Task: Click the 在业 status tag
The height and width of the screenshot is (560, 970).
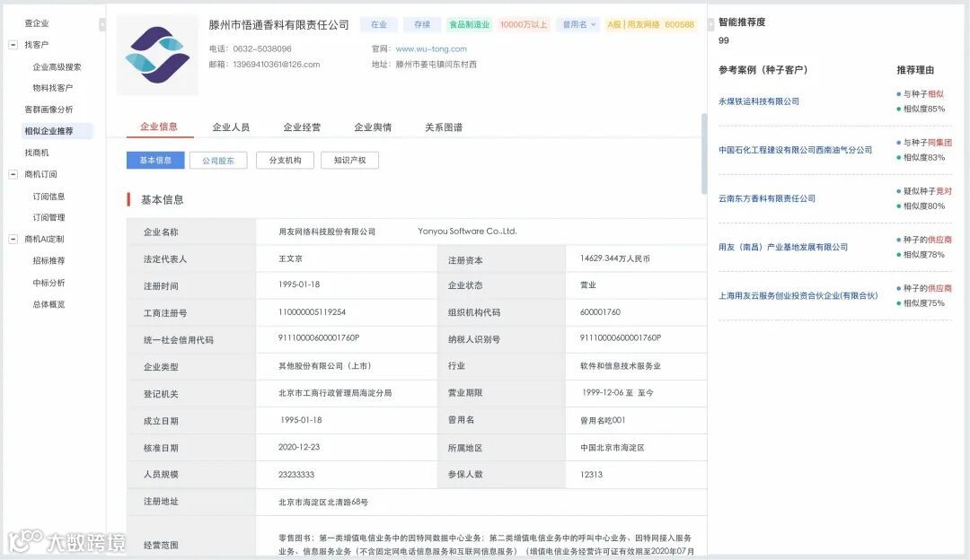Action: (379, 25)
